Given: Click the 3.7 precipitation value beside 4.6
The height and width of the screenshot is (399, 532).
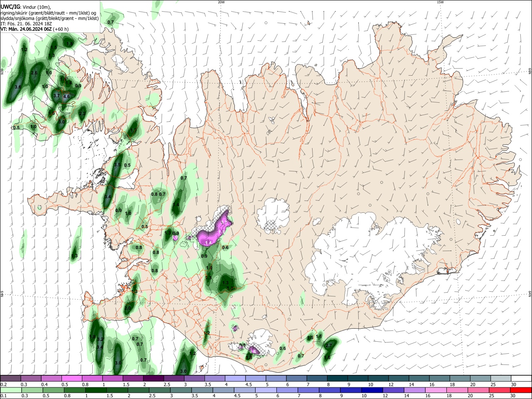Looking at the screenshot, I should click(57, 96).
